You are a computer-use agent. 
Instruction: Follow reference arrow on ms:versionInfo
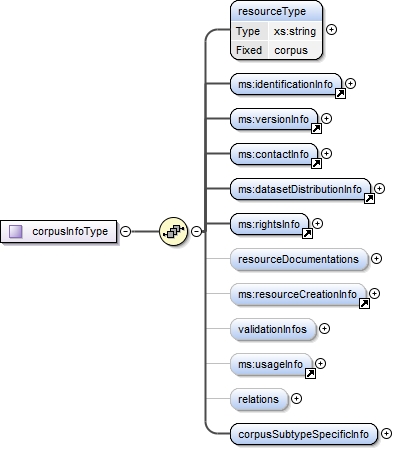[316, 129]
